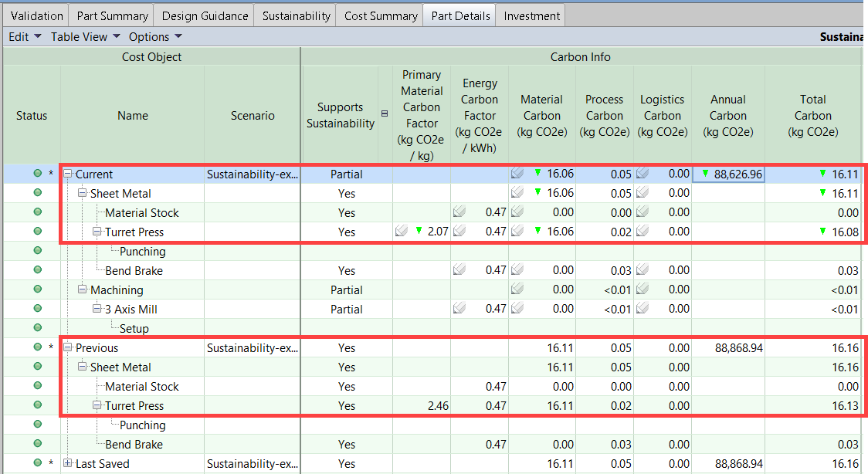Switch to the Part Summary tab
Screen dimensions: 868x474
click(113, 16)
